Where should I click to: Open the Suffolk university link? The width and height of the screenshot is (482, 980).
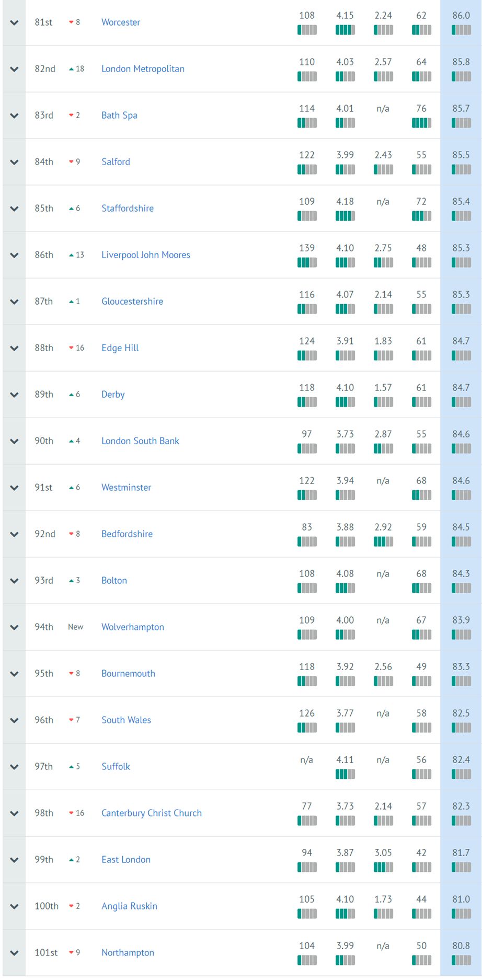pos(116,767)
